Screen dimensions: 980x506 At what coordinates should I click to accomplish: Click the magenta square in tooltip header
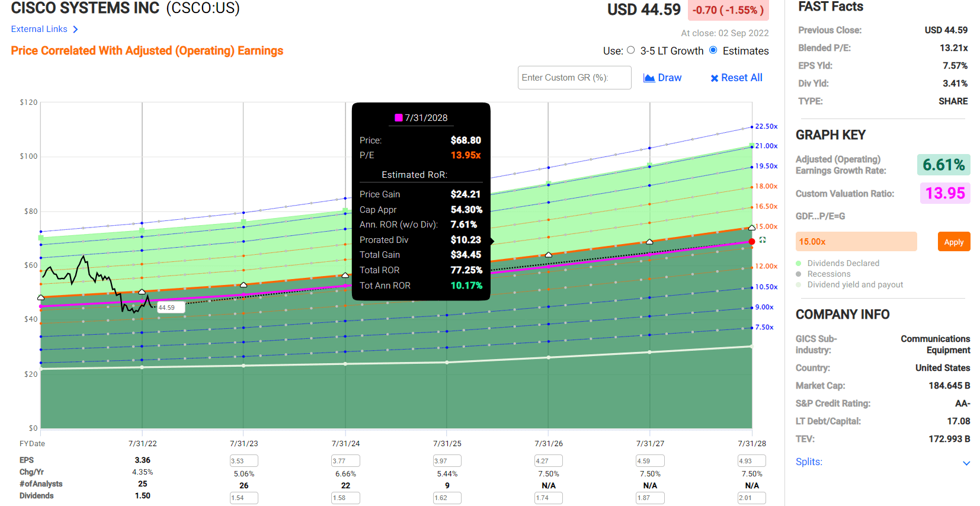pos(399,117)
